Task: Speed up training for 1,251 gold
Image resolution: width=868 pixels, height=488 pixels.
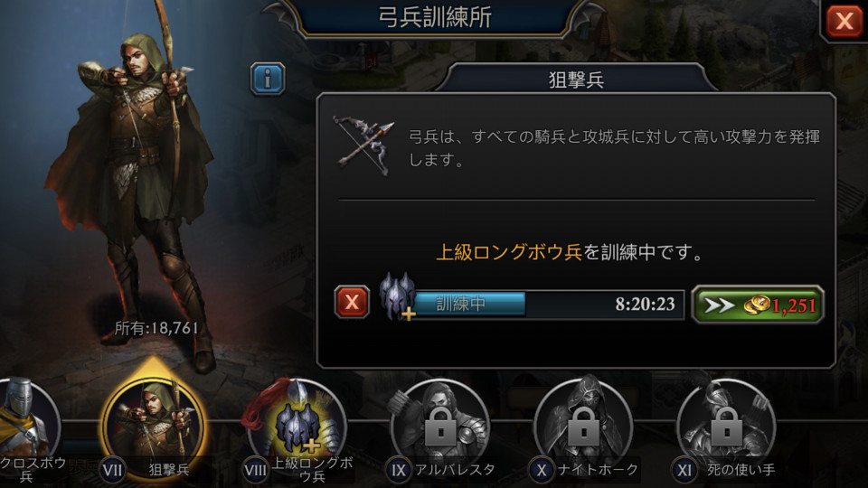Action: coord(758,305)
